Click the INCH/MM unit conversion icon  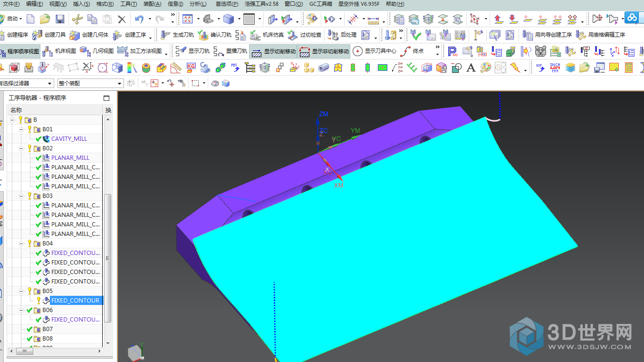tap(555, 68)
